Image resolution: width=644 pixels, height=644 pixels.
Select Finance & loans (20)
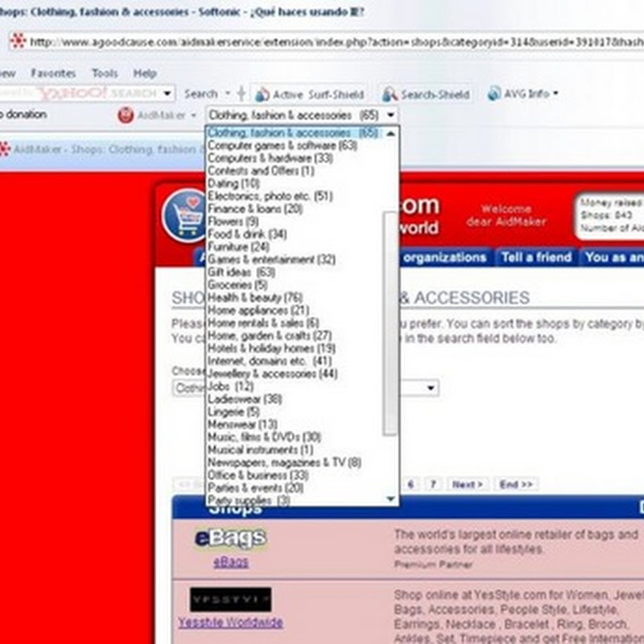pyautogui.click(x=255, y=209)
